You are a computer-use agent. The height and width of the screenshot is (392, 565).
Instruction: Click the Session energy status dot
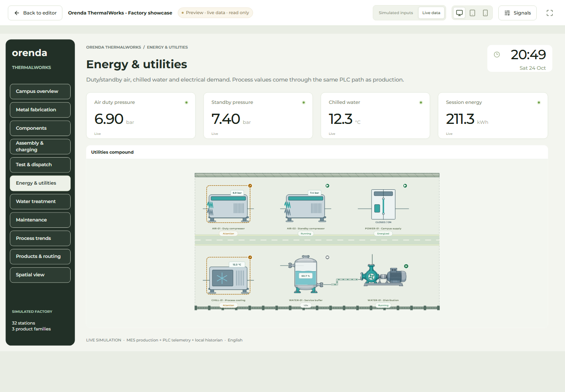(x=539, y=103)
